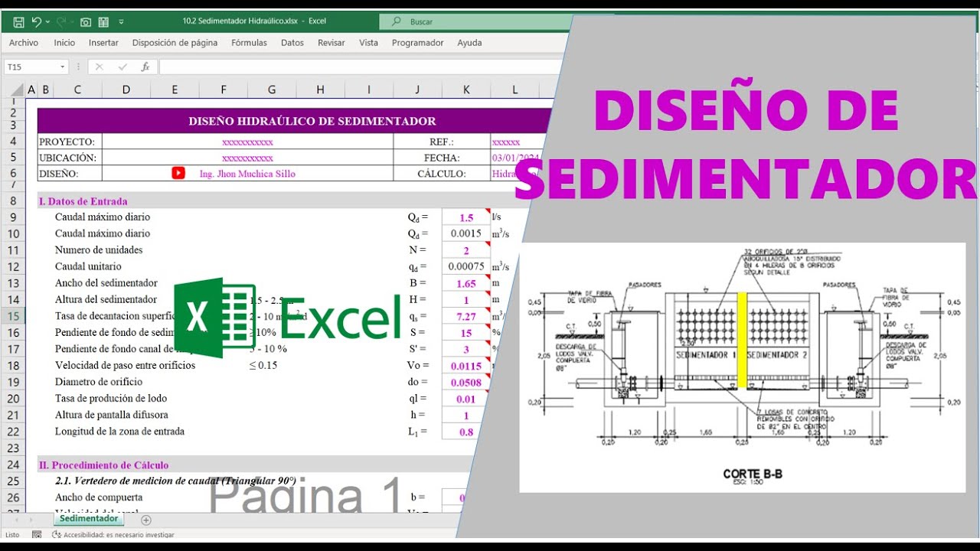Switch to the Insertar ribbon tab
980x551 pixels.
click(103, 43)
